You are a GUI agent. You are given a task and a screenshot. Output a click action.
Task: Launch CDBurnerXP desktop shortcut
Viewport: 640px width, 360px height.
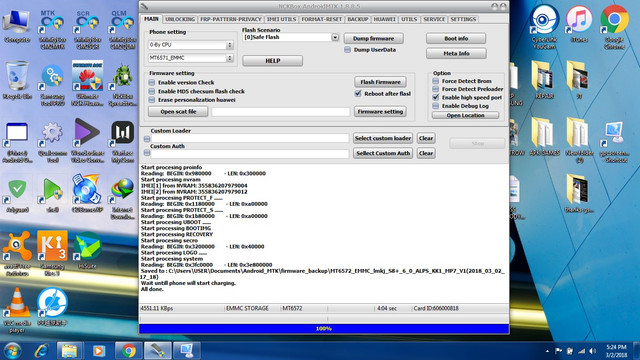[87, 193]
